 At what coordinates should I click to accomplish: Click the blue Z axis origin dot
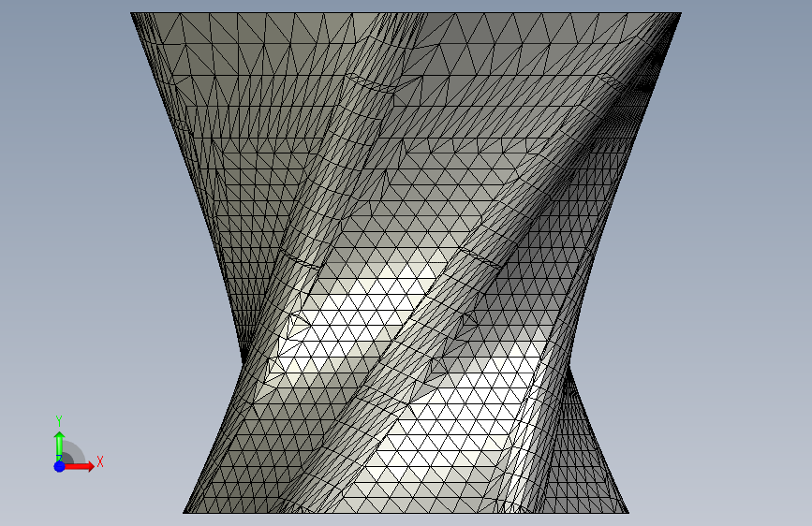coord(60,466)
